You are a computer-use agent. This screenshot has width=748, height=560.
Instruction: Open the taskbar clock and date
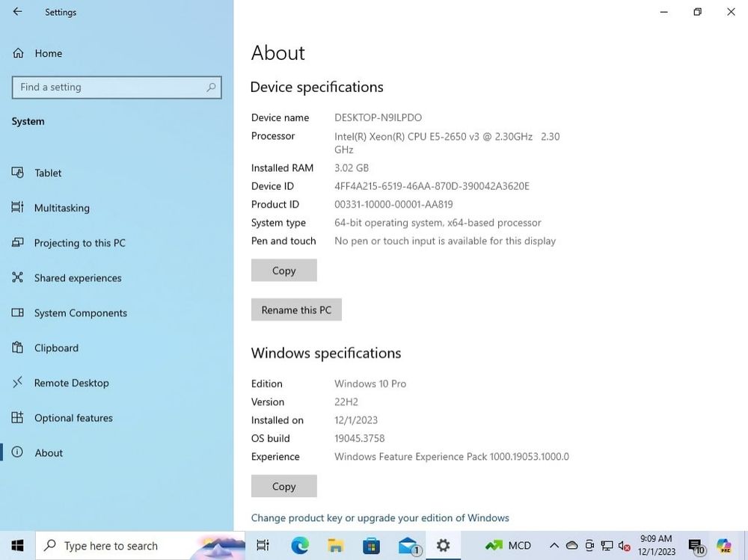coord(657,545)
